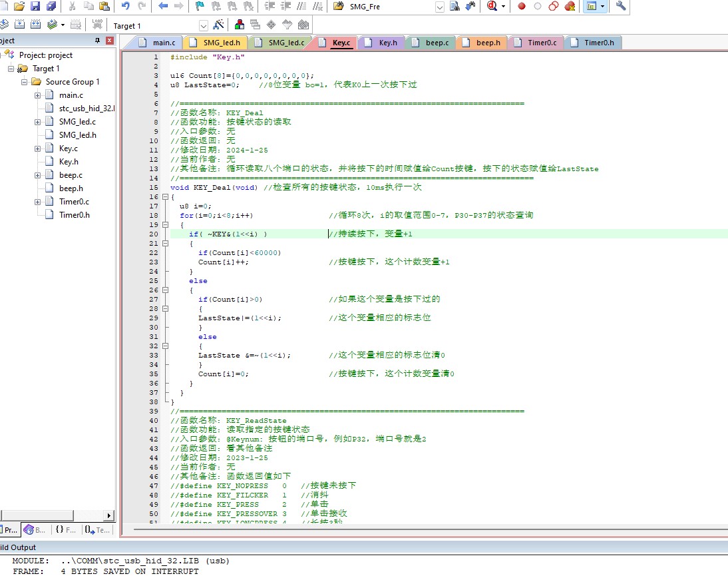Close the Project panel
The width and height of the screenshot is (728, 576).
coord(110,41)
